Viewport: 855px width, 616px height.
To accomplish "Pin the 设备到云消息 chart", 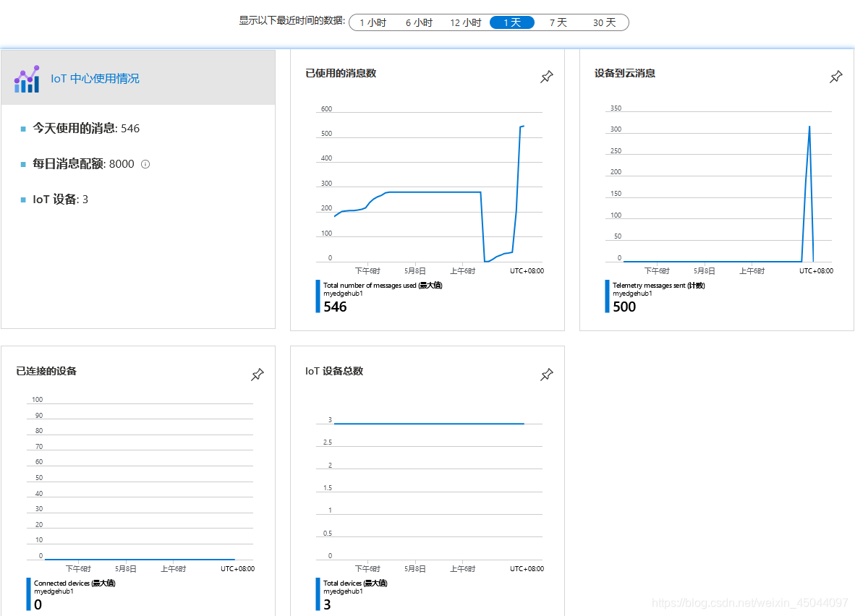I will point(836,77).
